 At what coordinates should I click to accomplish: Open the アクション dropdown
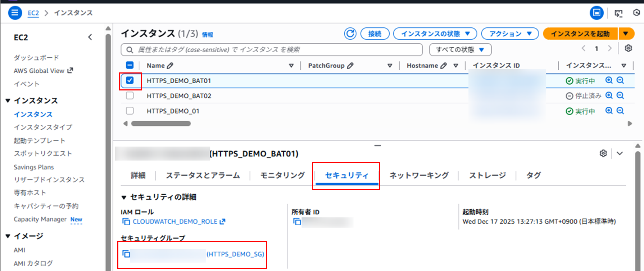pos(510,34)
